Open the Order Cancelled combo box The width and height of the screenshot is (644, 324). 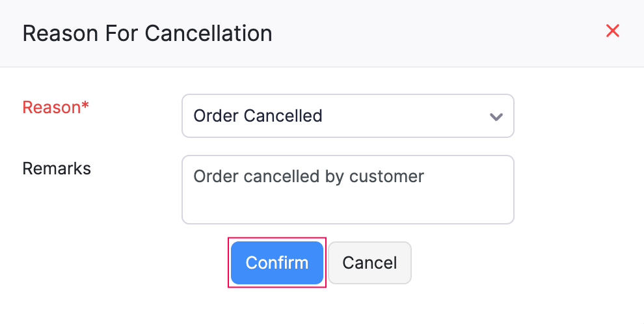(x=347, y=116)
